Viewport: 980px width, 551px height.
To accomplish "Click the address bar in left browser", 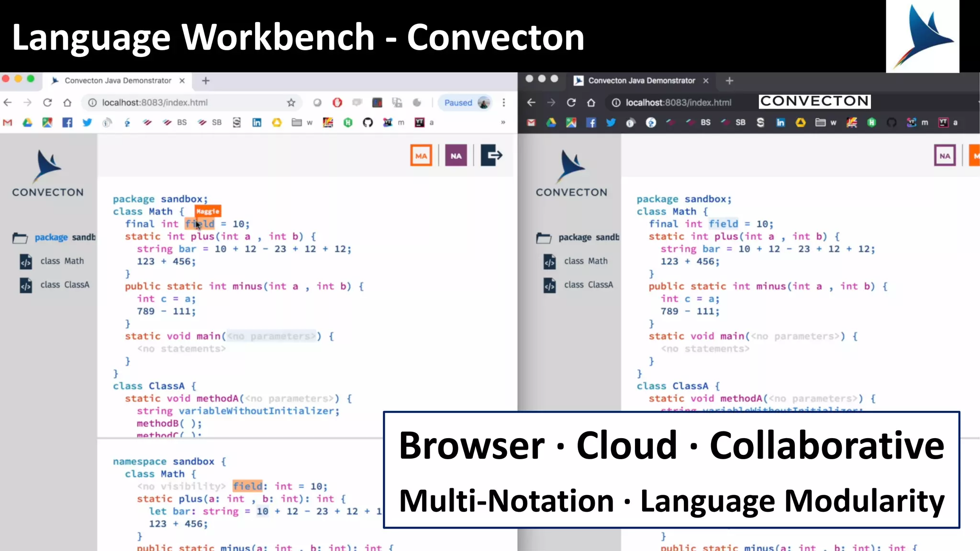I will click(191, 102).
